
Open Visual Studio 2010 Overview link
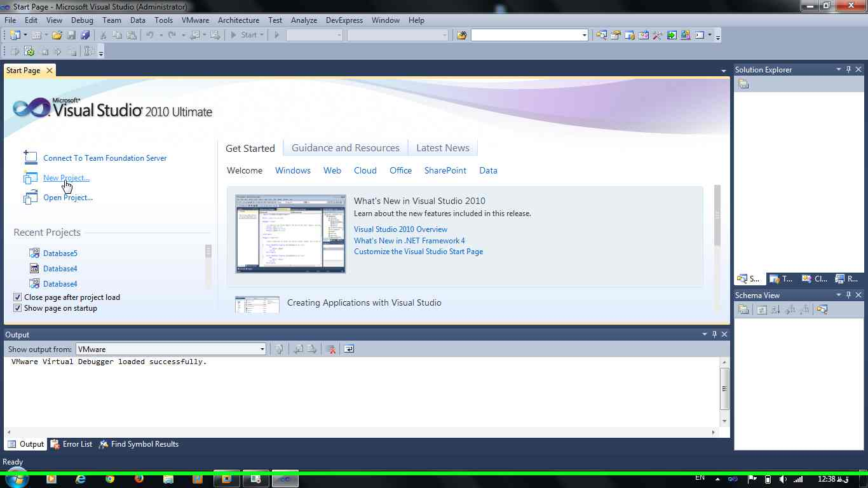400,229
